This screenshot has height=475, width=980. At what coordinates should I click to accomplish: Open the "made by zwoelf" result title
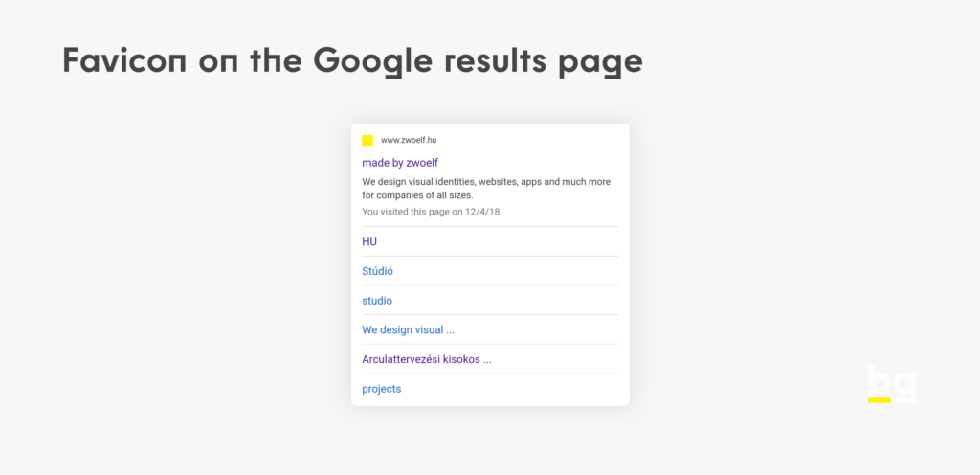(x=400, y=163)
